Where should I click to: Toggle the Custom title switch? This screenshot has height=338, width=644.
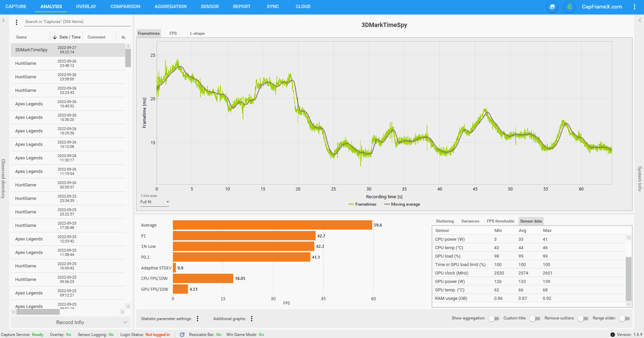pyautogui.click(x=535, y=318)
